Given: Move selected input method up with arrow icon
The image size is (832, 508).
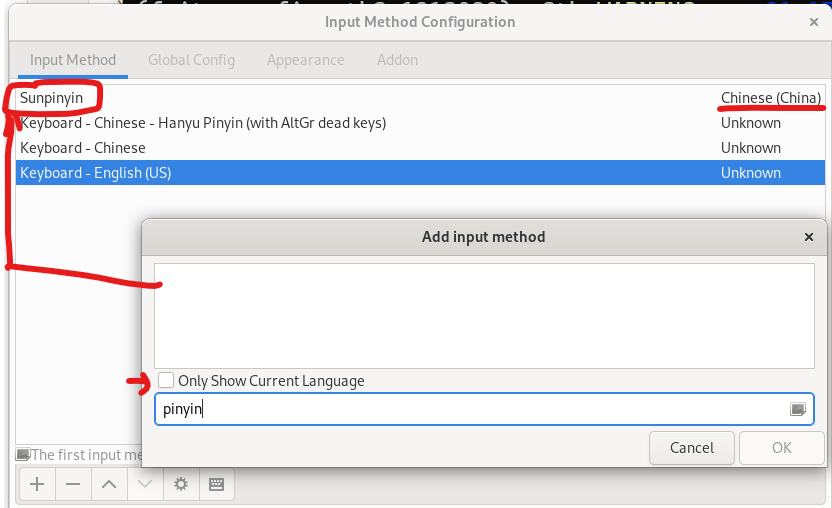Looking at the screenshot, I should [x=109, y=484].
